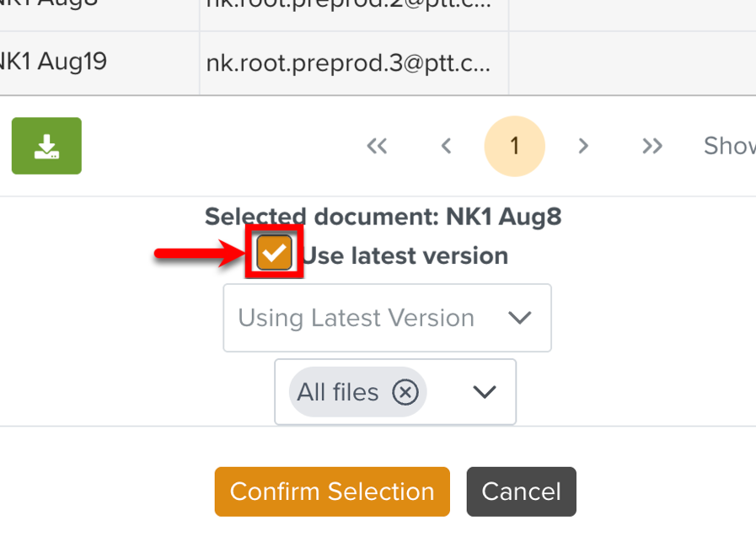This screenshot has height=548, width=756.
Task: Remove the All files chip
Action: [405, 392]
